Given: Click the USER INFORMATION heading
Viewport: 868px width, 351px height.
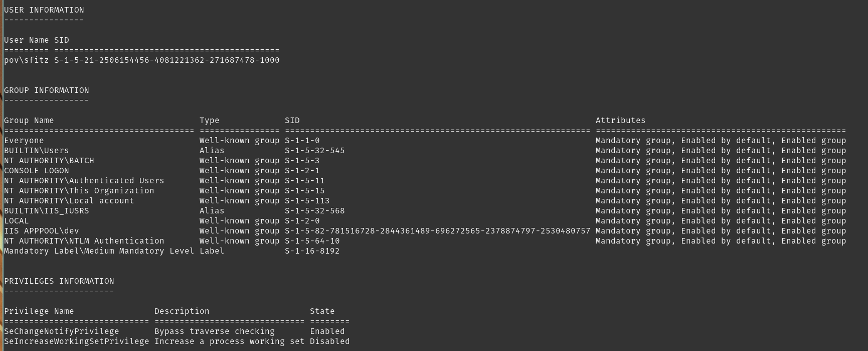Looking at the screenshot, I should 44,10.
